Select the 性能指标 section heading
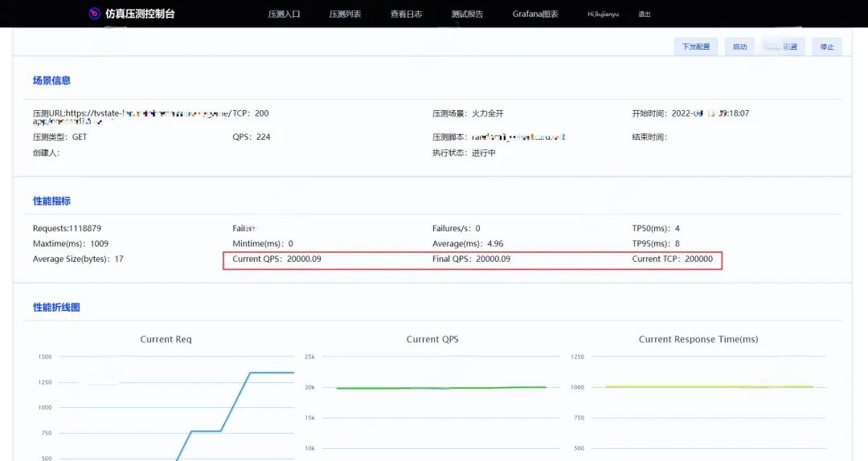 [x=51, y=201]
